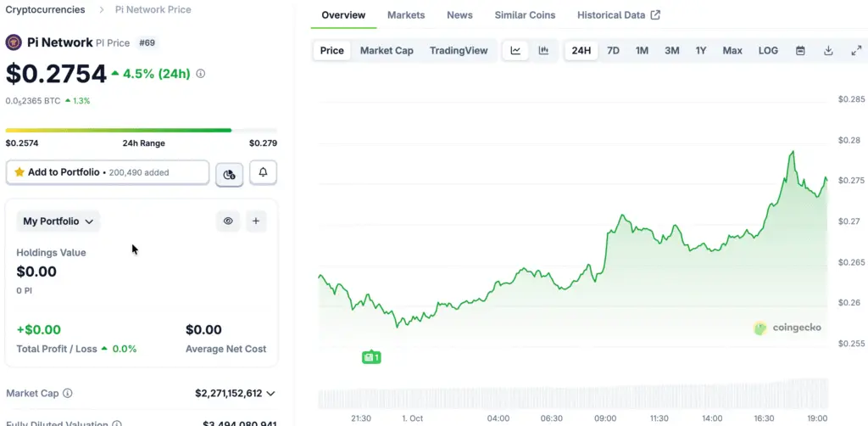The height and width of the screenshot is (426, 868).
Task: Expand the Market Cap value chevron
Action: [270, 394]
